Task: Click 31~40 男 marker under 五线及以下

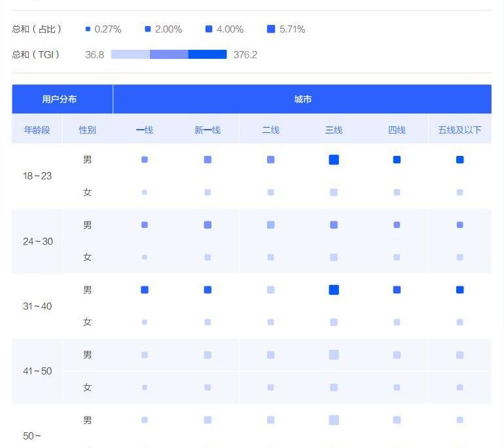Action: pos(459,289)
